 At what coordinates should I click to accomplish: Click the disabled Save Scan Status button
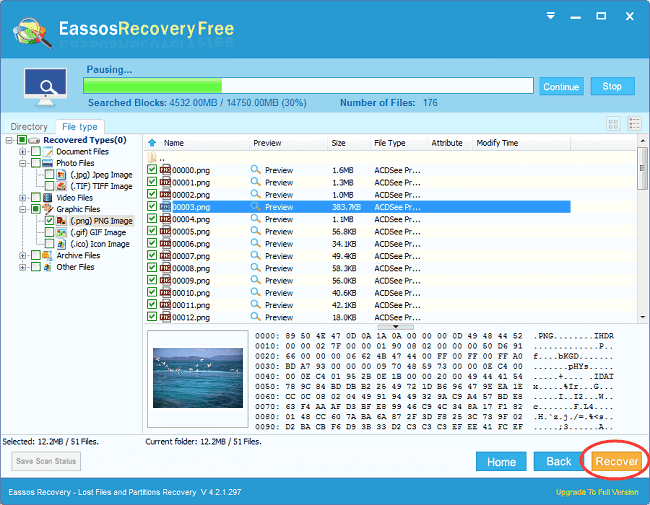point(46,461)
